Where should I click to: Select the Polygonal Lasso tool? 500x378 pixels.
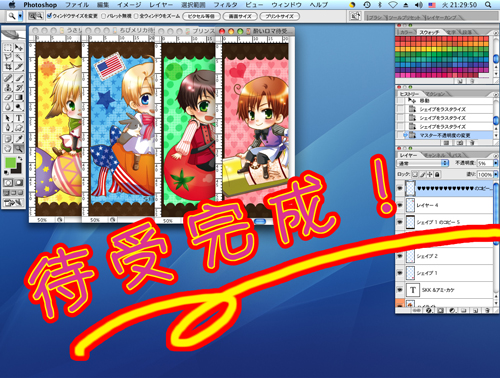click(8, 57)
